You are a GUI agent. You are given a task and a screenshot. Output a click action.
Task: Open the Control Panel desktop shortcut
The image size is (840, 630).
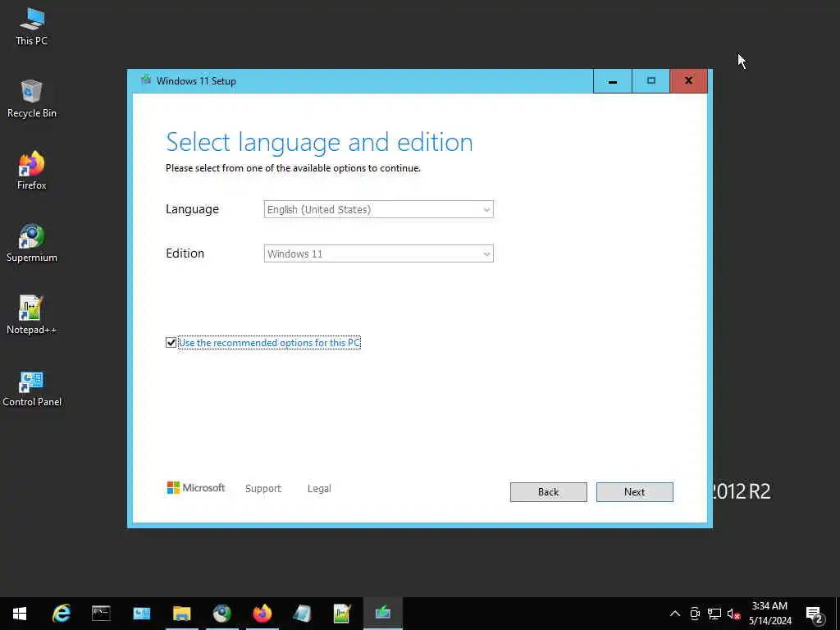32,388
